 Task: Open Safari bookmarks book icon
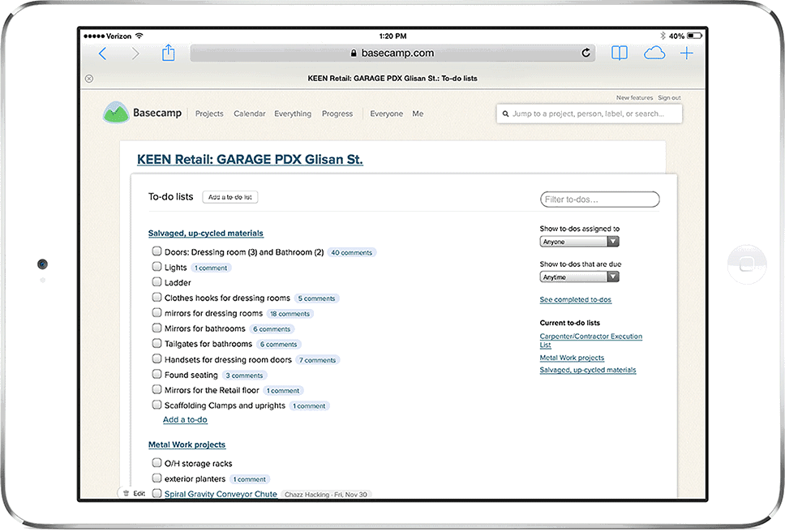click(x=619, y=54)
